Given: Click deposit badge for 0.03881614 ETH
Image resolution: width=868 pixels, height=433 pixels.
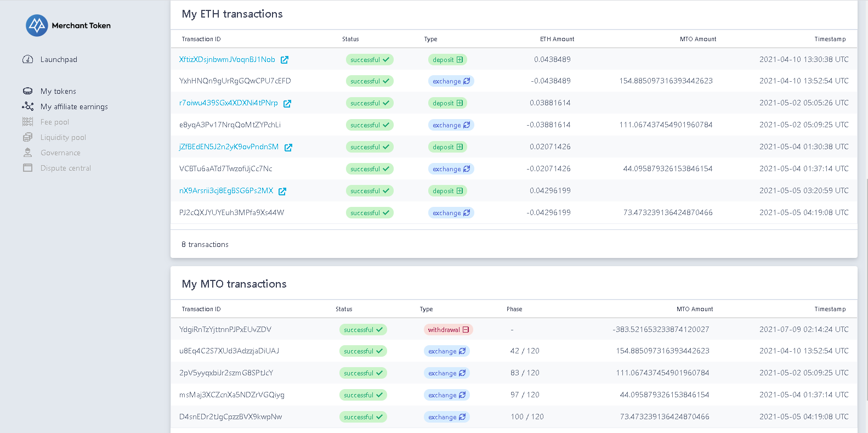Looking at the screenshot, I should 448,103.
